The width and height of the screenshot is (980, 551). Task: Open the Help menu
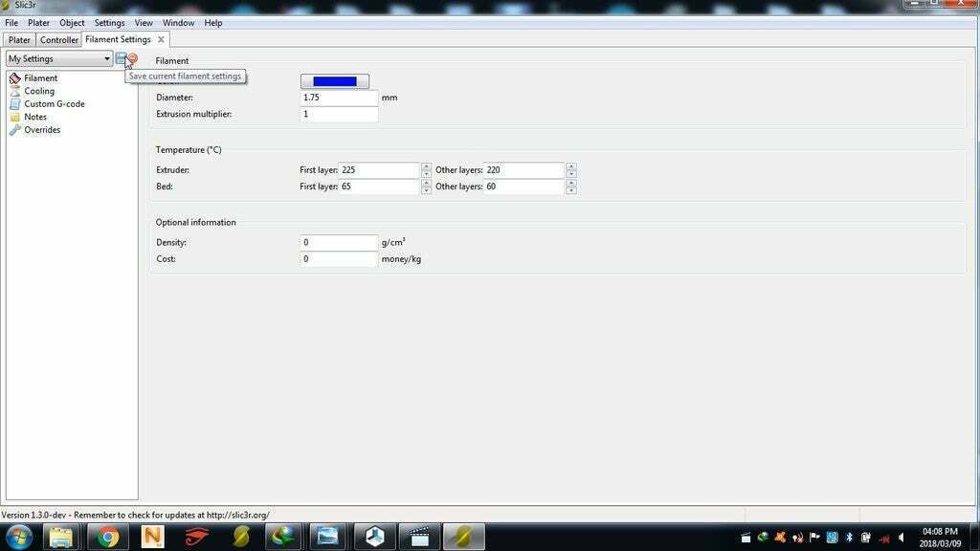tap(213, 23)
